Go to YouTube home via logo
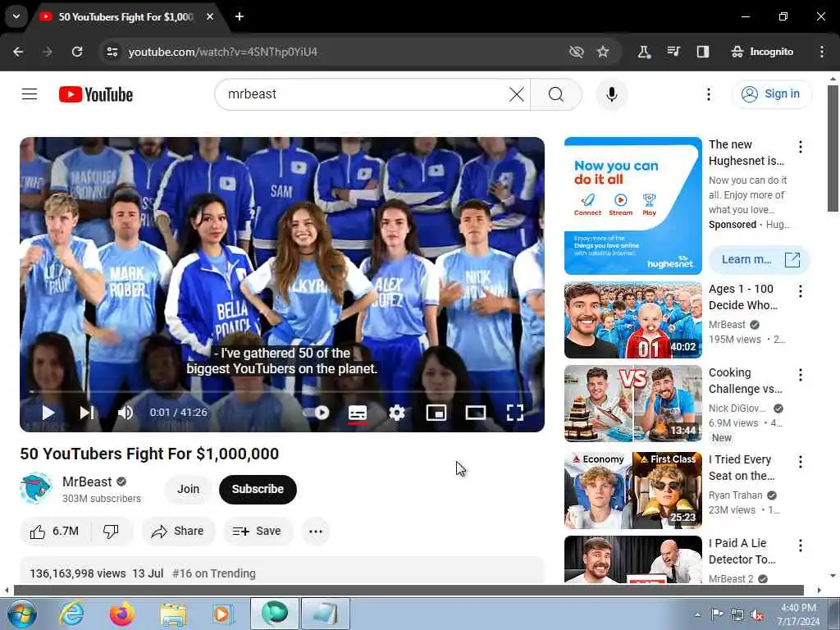Viewport: 840px width, 630px height. [96, 95]
